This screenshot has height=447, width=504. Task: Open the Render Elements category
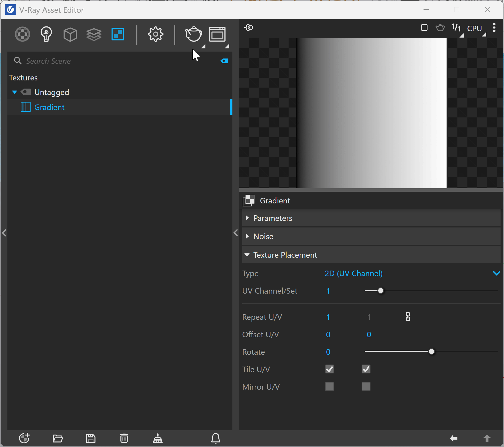[94, 34]
